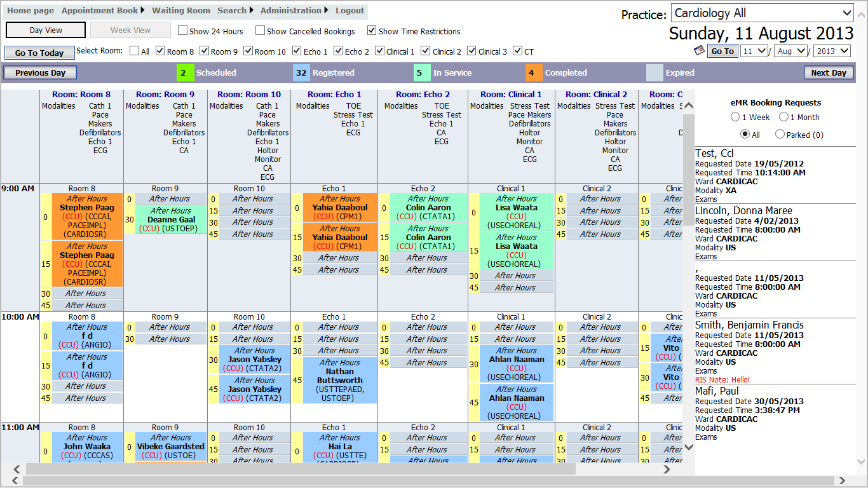Switch to Week View

pos(130,30)
